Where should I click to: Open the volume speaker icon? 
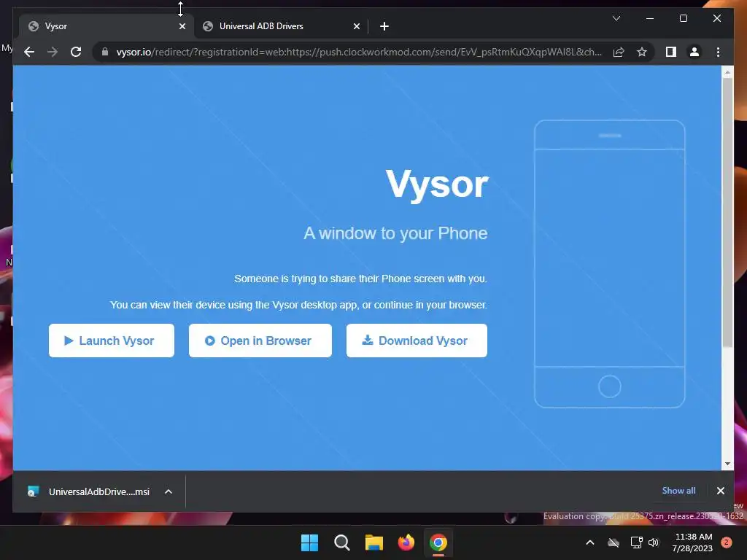click(654, 542)
